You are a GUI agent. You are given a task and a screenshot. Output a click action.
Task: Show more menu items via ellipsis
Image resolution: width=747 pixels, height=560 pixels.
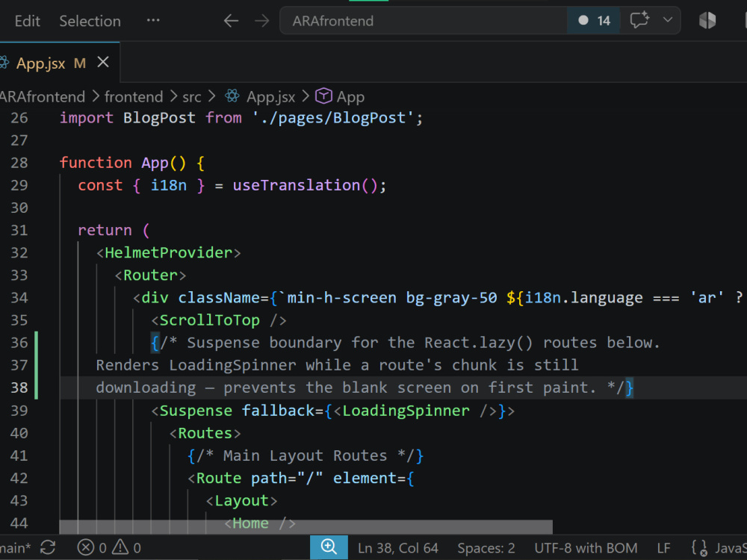153,20
